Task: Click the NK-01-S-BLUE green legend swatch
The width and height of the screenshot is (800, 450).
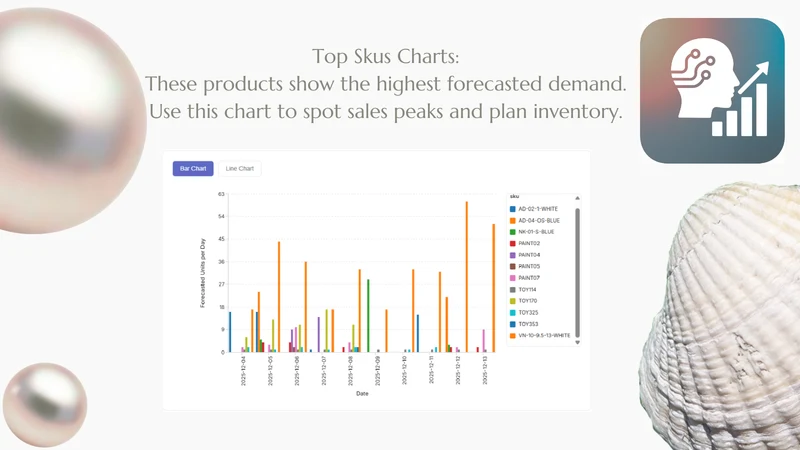Action: click(513, 232)
